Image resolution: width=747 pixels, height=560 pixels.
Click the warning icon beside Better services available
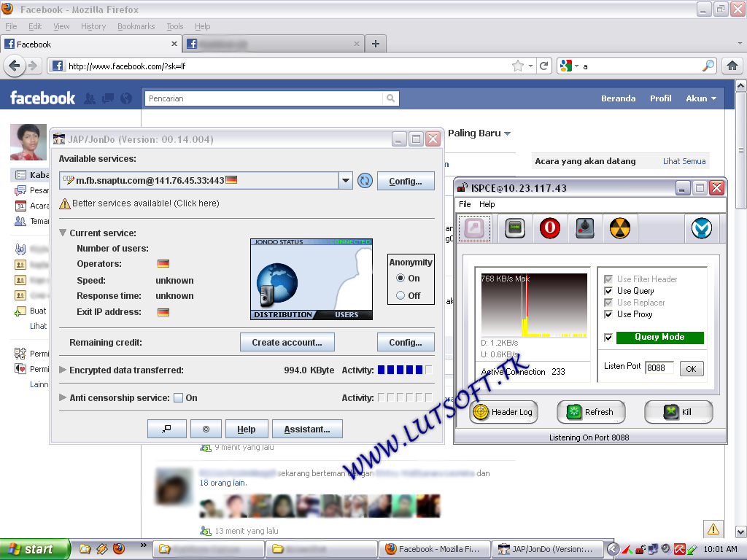click(65, 204)
